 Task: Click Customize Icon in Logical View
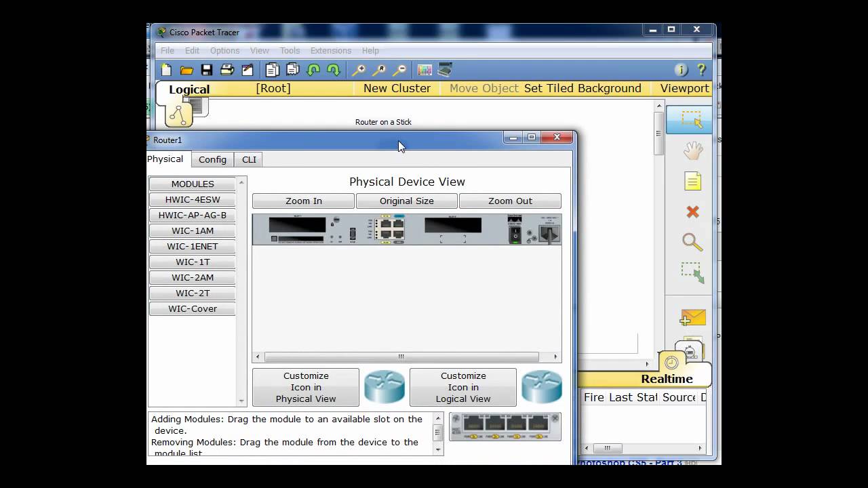463,387
